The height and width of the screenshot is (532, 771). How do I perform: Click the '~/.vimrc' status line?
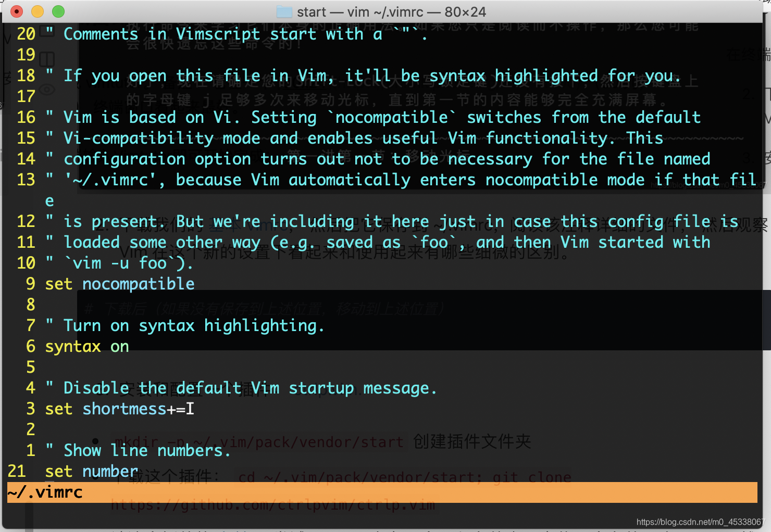pyautogui.click(x=382, y=492)
